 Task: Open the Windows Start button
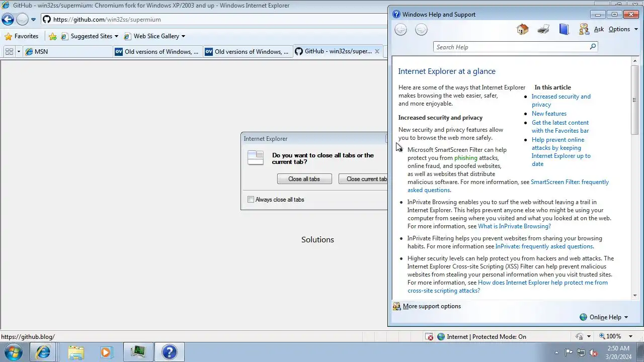14,352
